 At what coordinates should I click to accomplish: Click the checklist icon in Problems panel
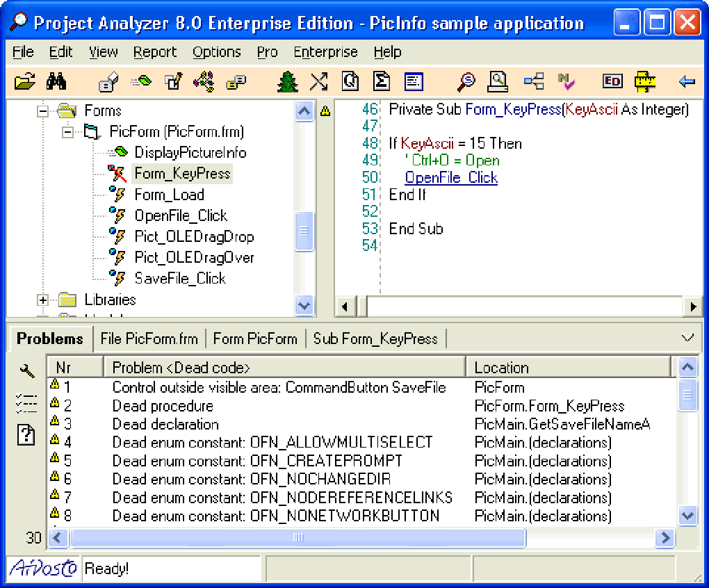(26, 403)
